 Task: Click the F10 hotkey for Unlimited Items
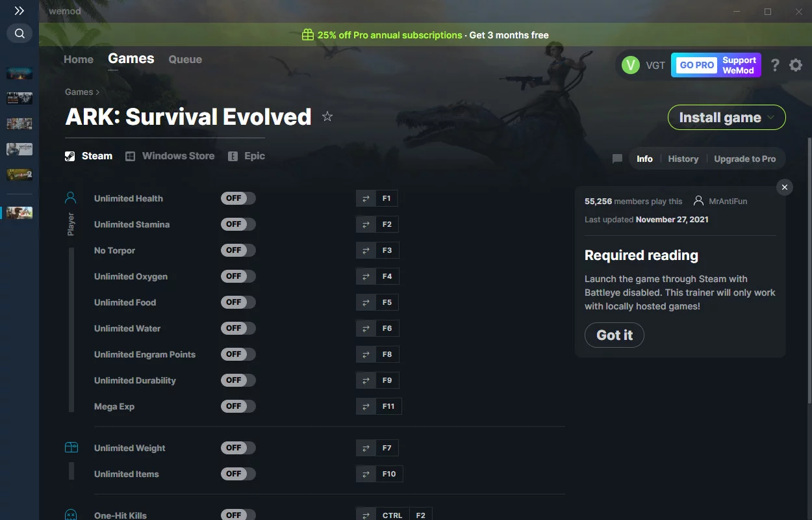[x=389, y=474]
